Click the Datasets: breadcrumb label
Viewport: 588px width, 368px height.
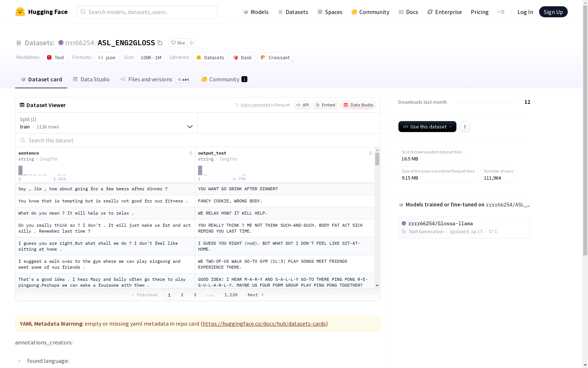coord(40,43)
